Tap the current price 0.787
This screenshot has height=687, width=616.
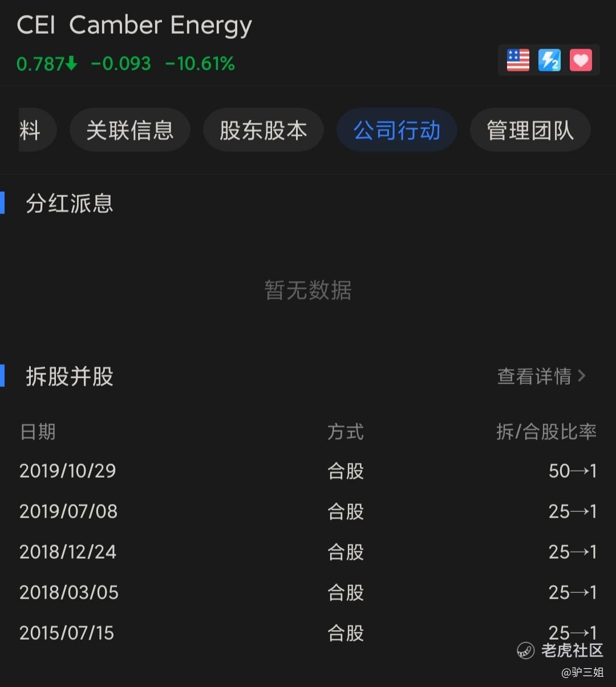[47, 63]
